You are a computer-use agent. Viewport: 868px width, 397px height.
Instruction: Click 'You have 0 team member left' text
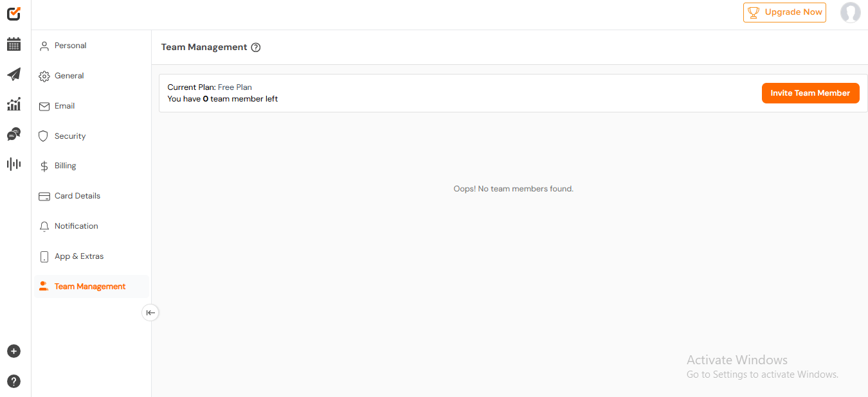click(x=222, y=99)
